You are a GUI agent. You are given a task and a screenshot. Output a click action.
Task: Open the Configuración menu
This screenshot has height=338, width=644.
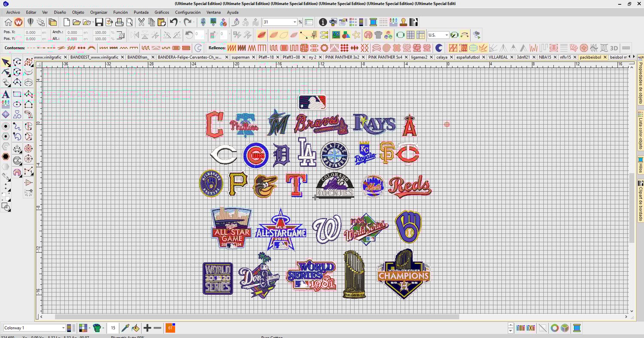[188, 12]
